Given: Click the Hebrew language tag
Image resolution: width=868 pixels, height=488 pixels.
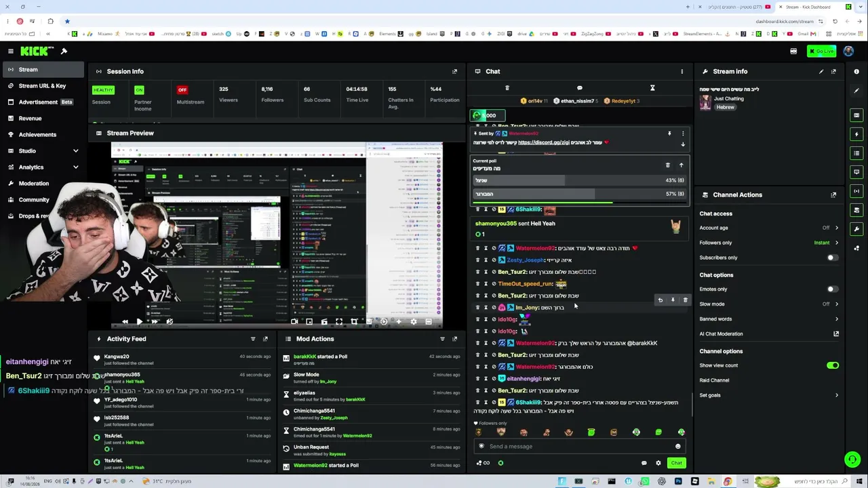Looking at the screenshot, I should pyautogui.click(x=725, y=107).
